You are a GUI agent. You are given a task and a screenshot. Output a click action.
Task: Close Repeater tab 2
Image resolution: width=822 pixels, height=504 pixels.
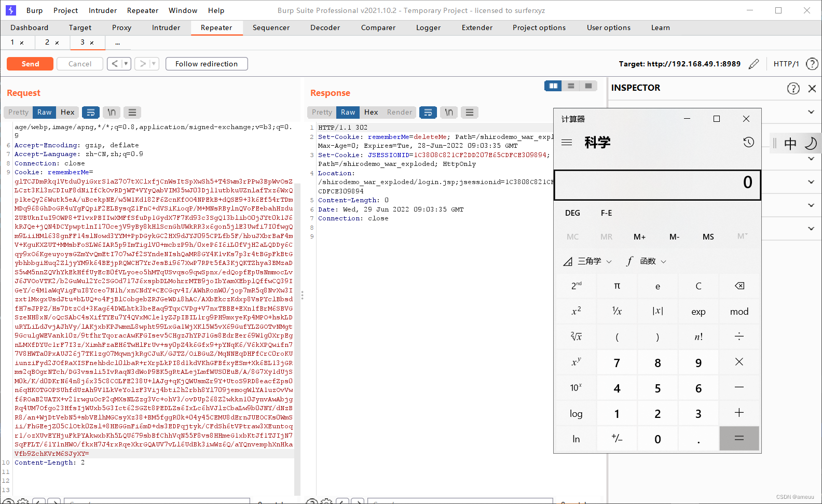[x=57, y=43]
